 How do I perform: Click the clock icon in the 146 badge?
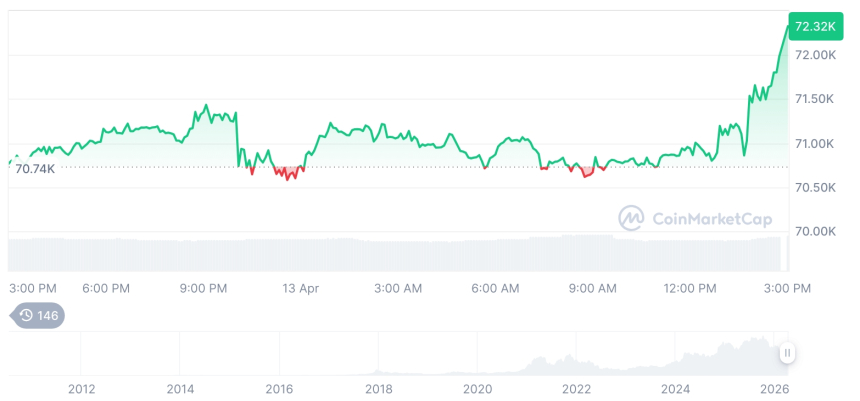(26, 316)
